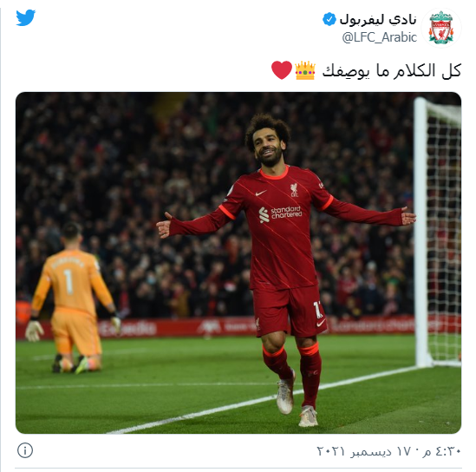476x472 pixels.
Task: Click the goalkeeper's number 1 in the photo
Action: 68,282
